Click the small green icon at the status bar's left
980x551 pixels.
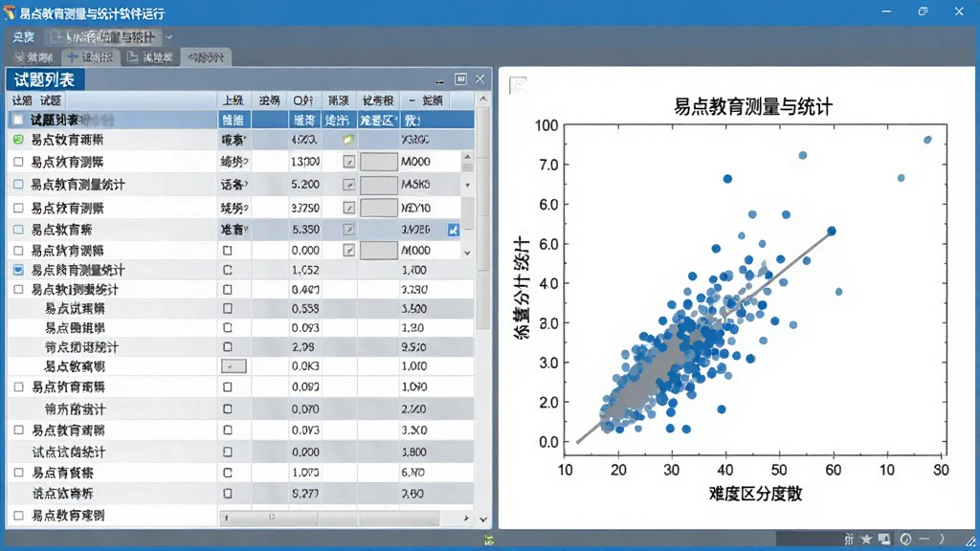489,540
